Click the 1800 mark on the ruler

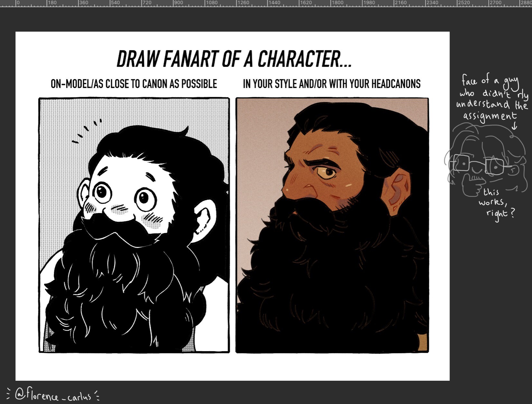point(337,3)
